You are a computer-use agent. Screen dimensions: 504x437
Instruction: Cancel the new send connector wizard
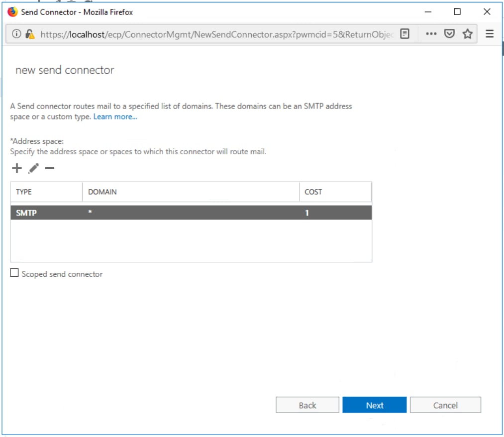coord(445,405)
